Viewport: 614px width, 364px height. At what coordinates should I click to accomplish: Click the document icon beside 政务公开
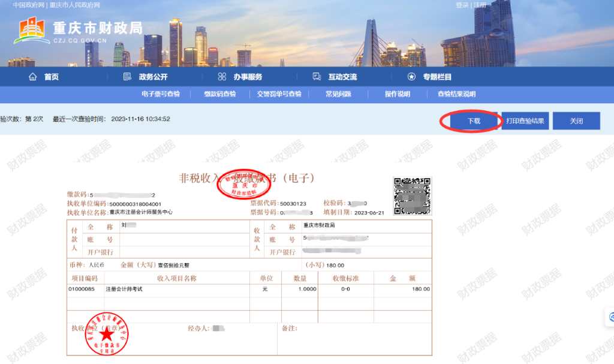click(x=127, y=77)
